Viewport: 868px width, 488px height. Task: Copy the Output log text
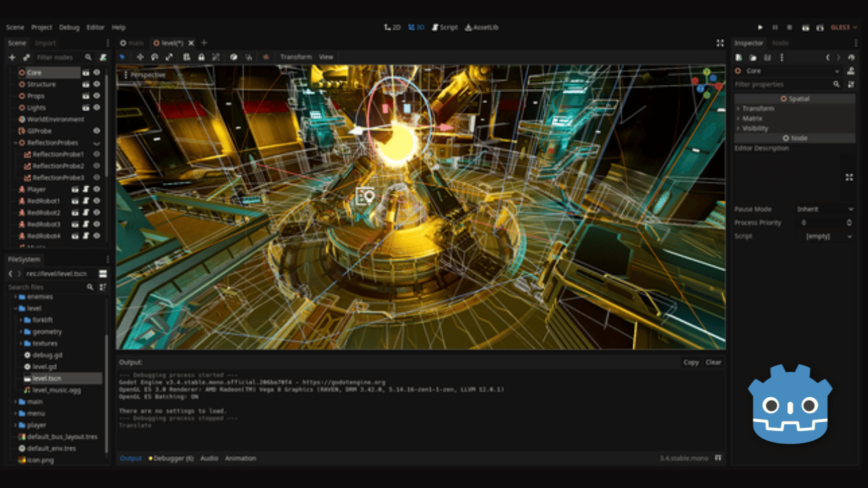click(x=690, y=362)
